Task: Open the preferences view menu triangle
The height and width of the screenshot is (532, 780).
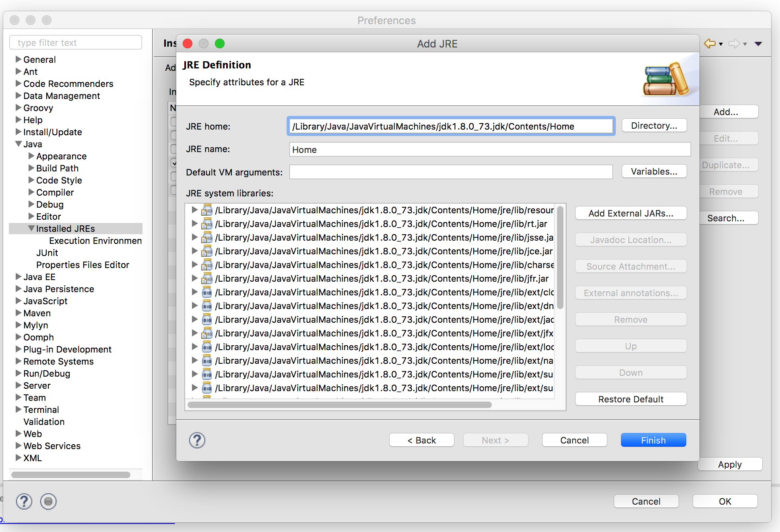Action: pos(758,43)
